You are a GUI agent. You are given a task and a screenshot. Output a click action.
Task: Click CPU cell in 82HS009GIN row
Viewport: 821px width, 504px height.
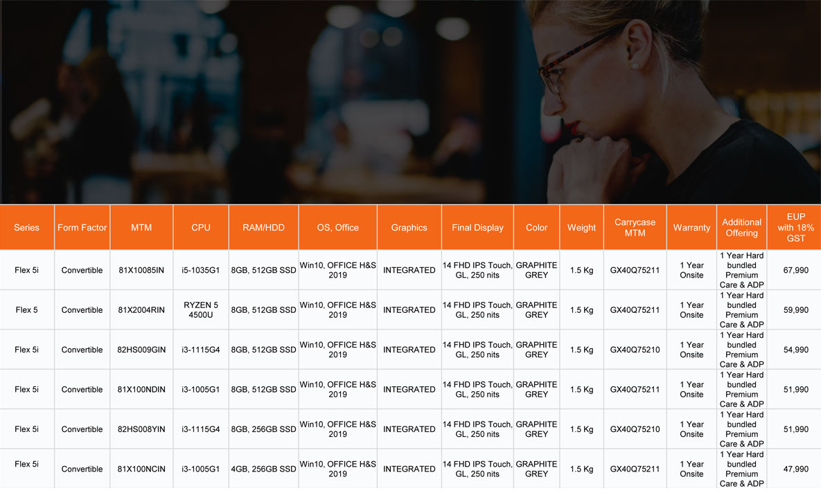(x=200, y=350)
